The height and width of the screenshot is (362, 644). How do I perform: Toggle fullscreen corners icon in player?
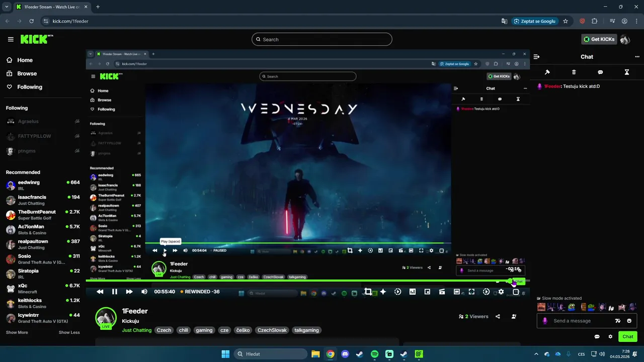click(471, 292)
